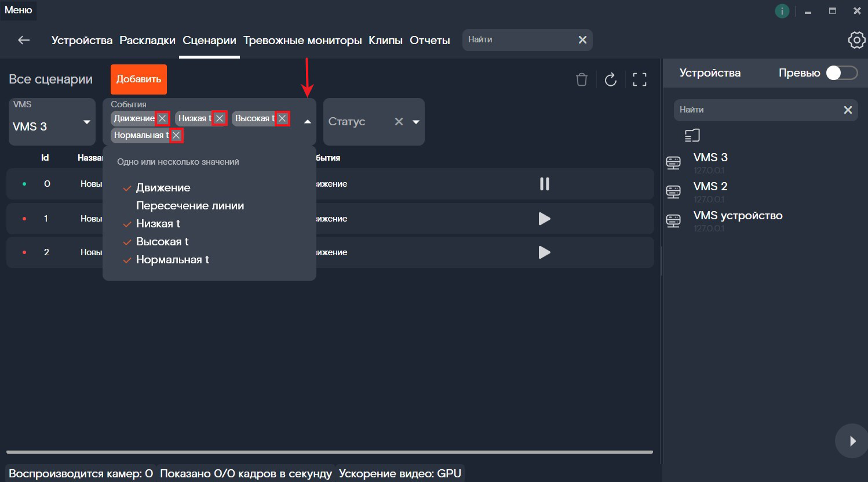Image resolution: width=868 pixels, height=482 pixels.
Task: Remove the Нормальная t event tag
Action: click(176, 135)
